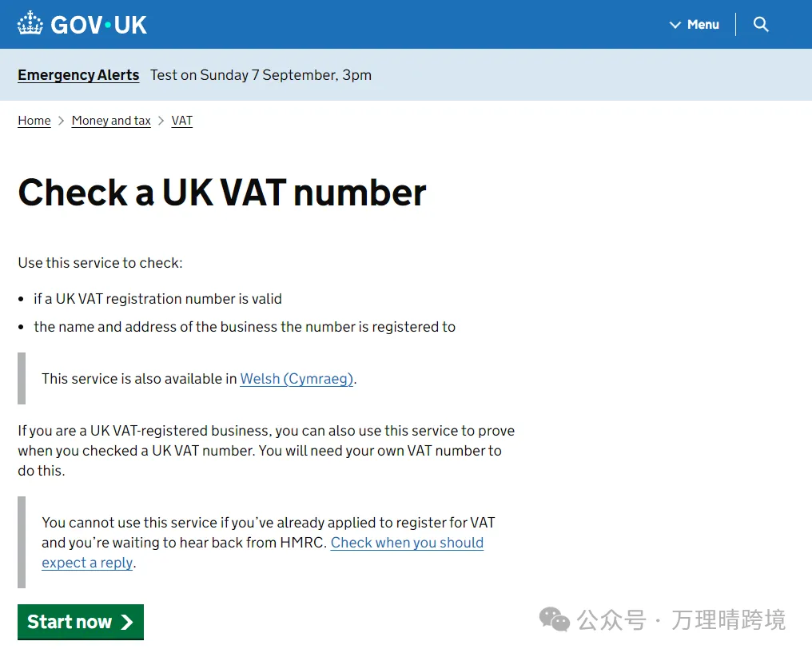The height and width of the screenshot is (653, 812).
Task: Expand the Menu chevron in header
Action: point(675,25)
